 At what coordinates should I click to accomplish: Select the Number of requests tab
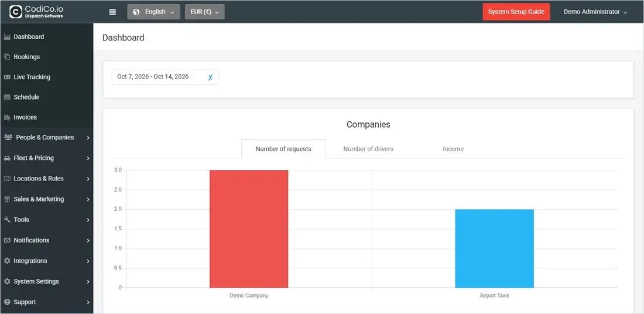(x=283, y=149)
